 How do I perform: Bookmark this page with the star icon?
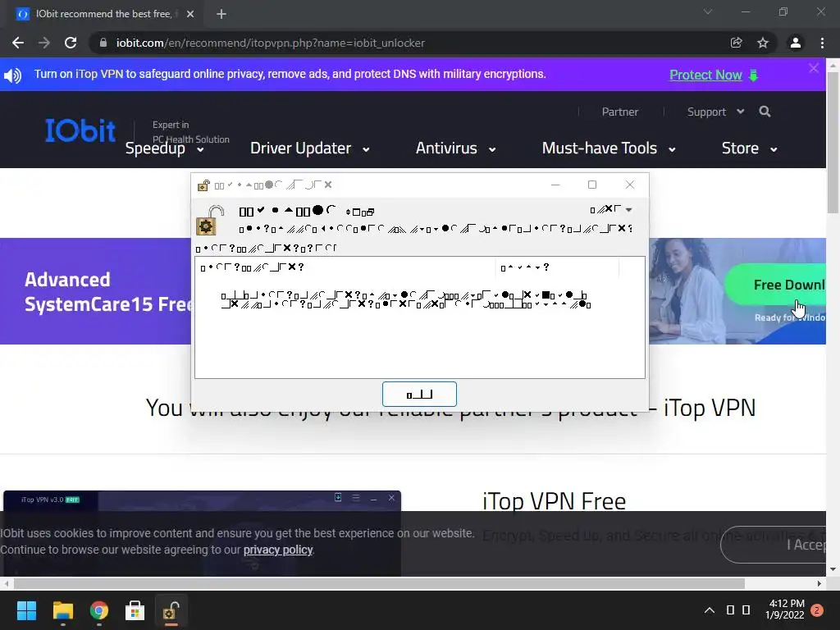pyautogui.click(x=763, y=43)
